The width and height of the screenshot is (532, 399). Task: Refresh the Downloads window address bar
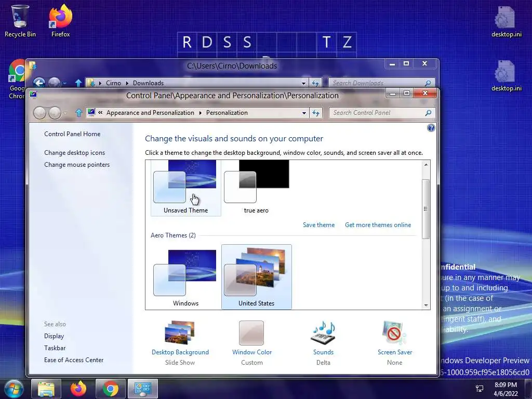[x=315, y=83]
